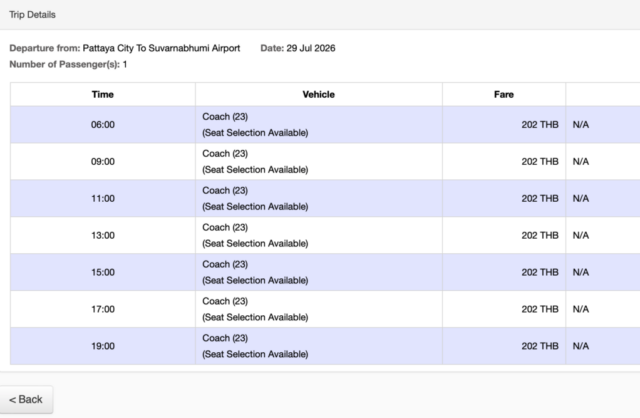Click Seat Selection Available in 09:00 row
Image resolution: width=640 pixels, height=418 pixels.
(x=255, y=170)
